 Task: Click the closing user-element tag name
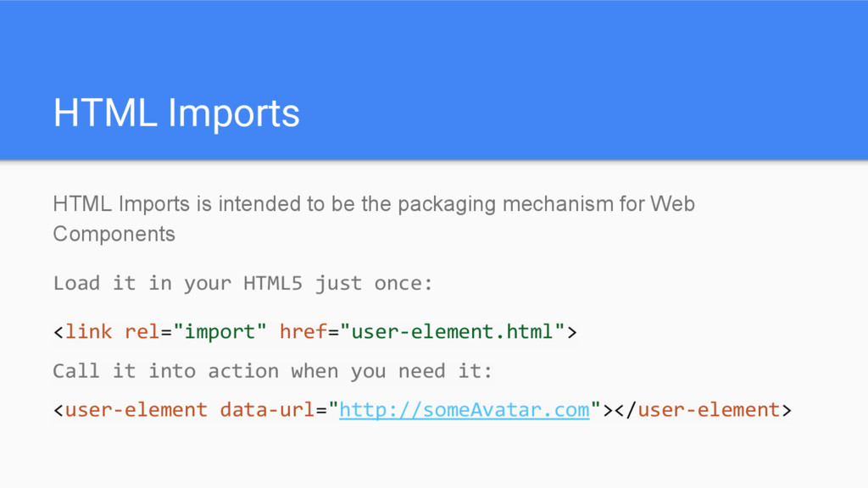(x=709, y=410)
